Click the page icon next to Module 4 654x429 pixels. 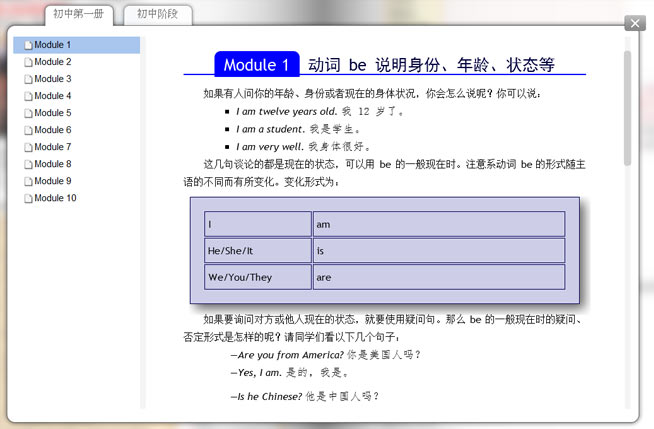(x=28, y=96)
